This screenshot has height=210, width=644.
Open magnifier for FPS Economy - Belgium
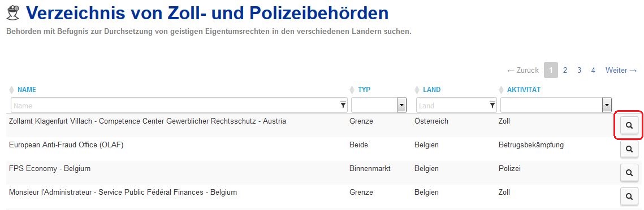click(x=629, y=173)
